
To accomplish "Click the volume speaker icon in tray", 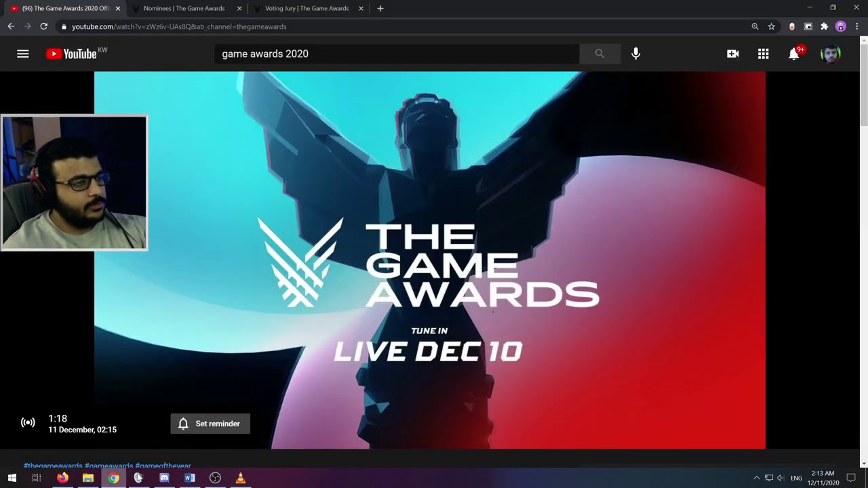I will [x=781, y=478].
